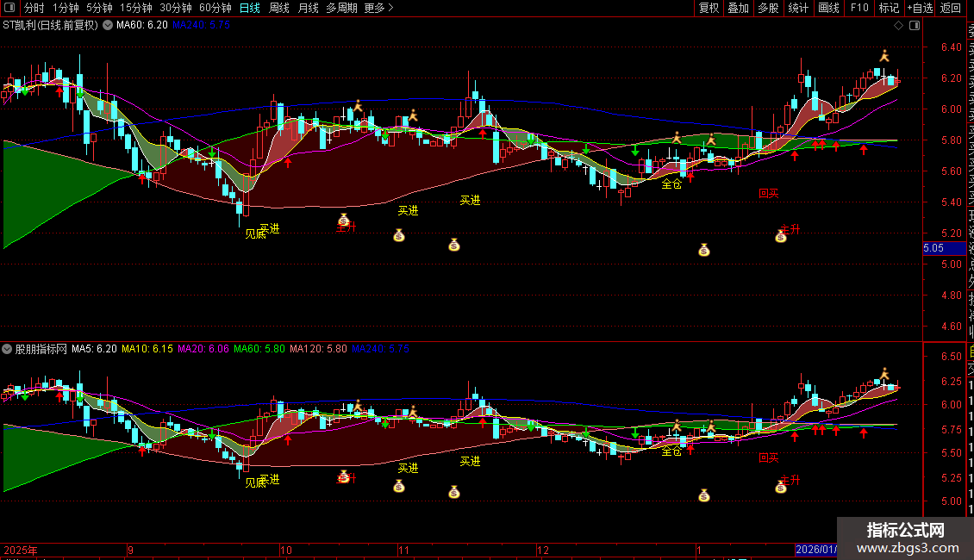The width and height of the screenshot is (974, 560).
Task: Click the 股朋指标网 indicator name
Action: pos(41,349)
